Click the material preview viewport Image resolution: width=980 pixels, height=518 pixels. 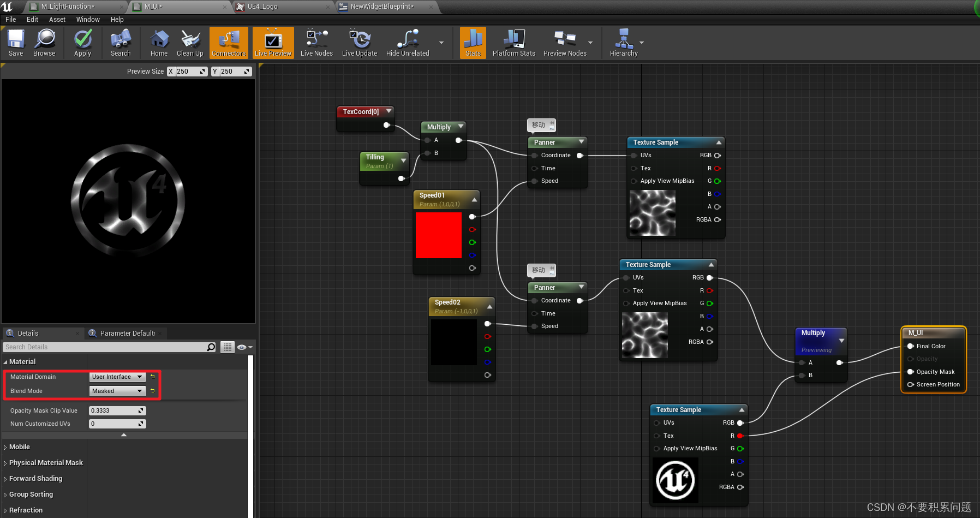128,201
